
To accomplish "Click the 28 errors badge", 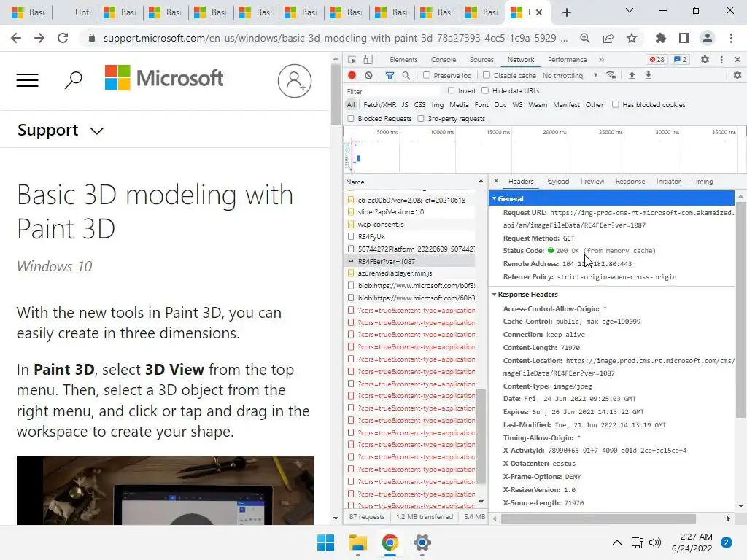I will (x=657, y=60).
